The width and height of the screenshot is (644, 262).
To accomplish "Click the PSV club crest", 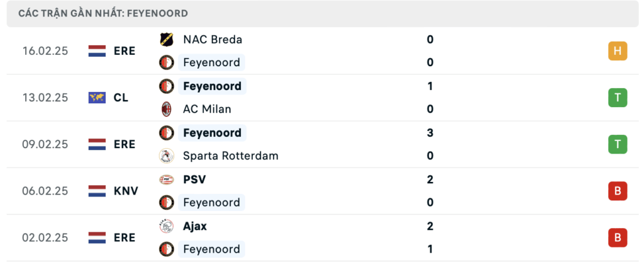I will [167, 179].
